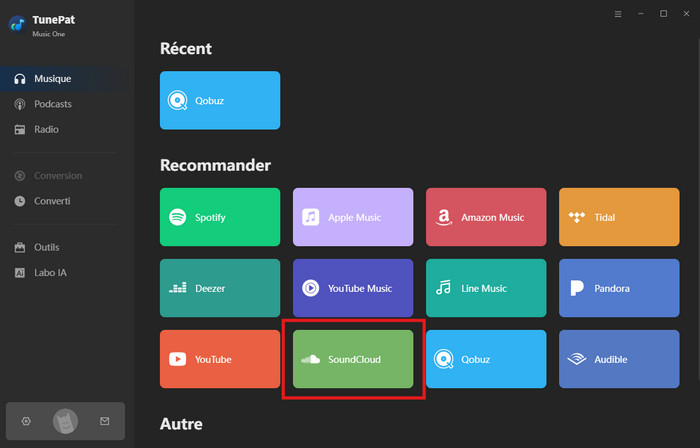The height and width of the screenshot is (448, 700).
Task: Open settings via the gear icon
Action: point(26,421)
